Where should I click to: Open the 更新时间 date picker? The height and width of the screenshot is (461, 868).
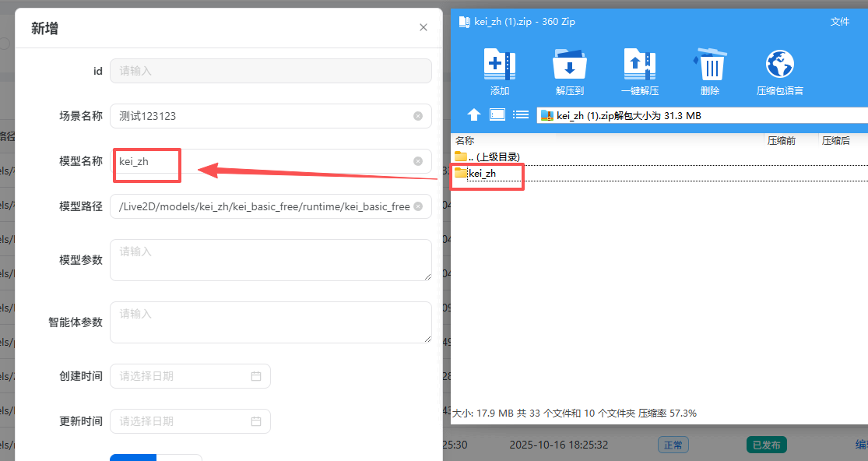pyautogui.click(x=191, y=421)
